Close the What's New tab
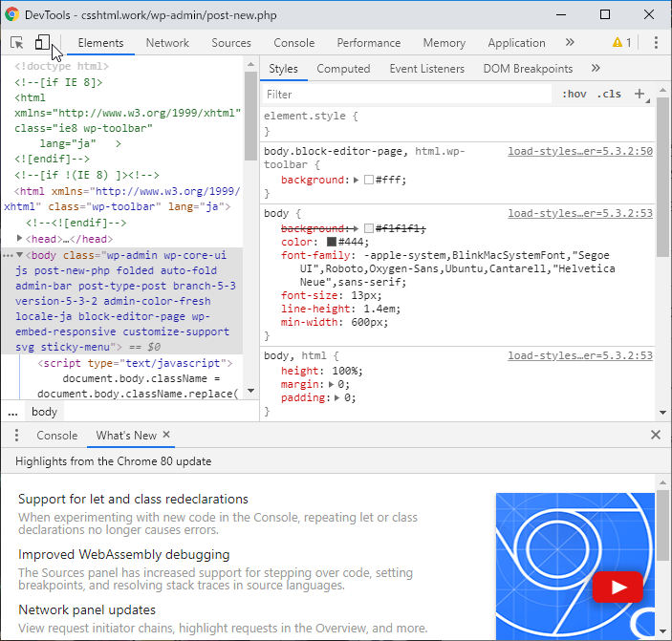 (x=166, y=435)
